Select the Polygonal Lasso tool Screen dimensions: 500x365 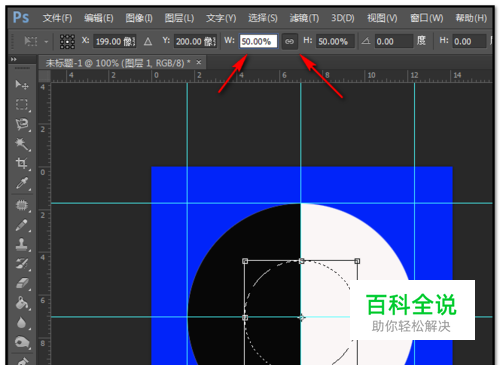click(x=22, y=124)
